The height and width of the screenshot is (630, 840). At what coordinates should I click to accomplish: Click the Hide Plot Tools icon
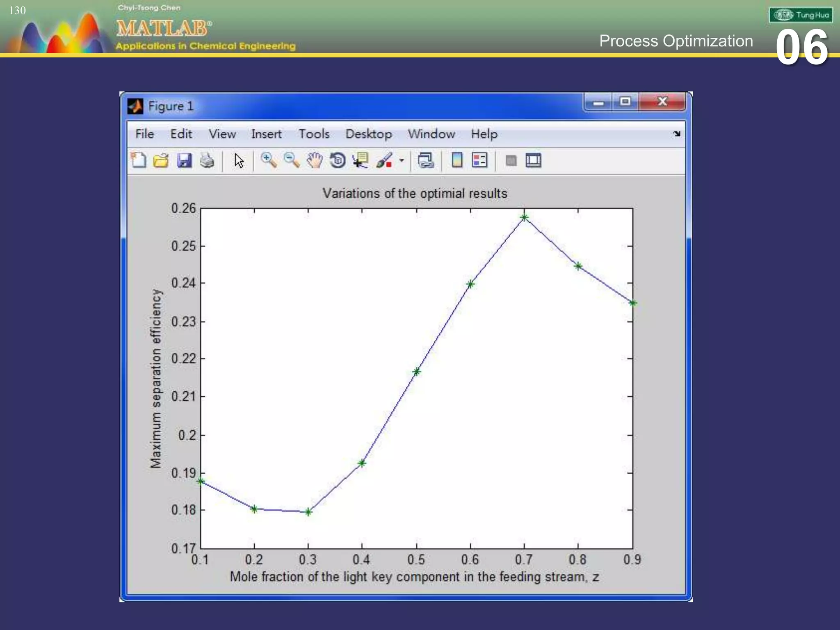pos(511,161)
